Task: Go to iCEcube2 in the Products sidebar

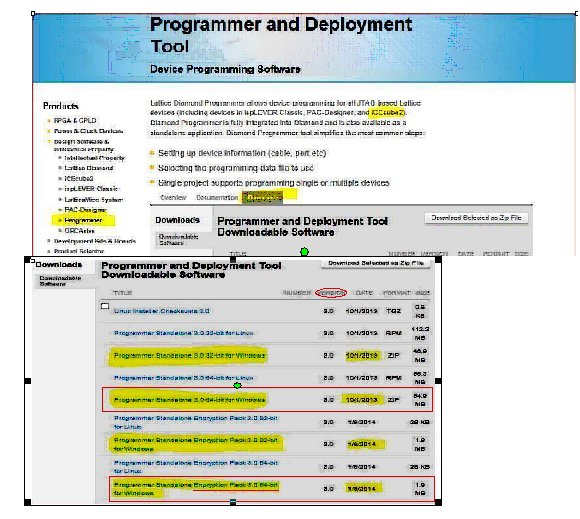Action: point(79,178)
